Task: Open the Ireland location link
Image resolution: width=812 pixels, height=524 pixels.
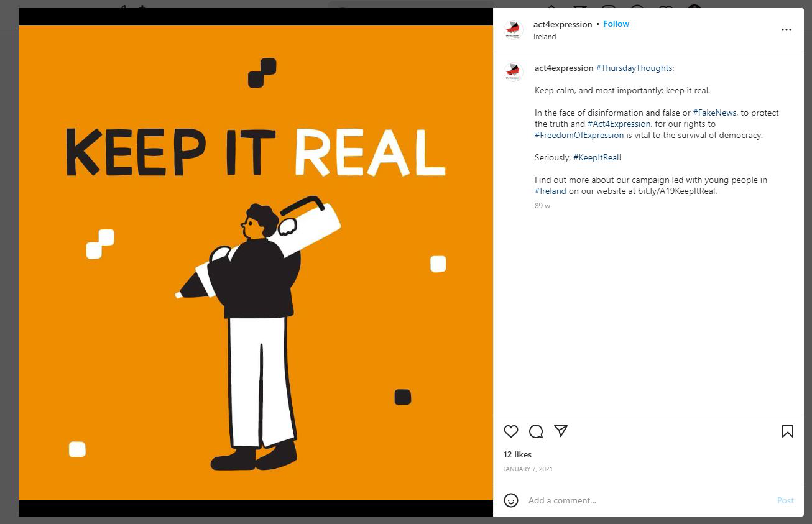Action: click(x=545, y=37)
